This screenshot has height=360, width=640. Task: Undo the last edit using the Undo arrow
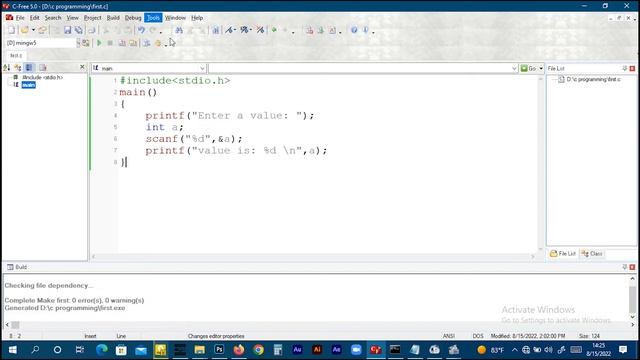pos(141,30)
